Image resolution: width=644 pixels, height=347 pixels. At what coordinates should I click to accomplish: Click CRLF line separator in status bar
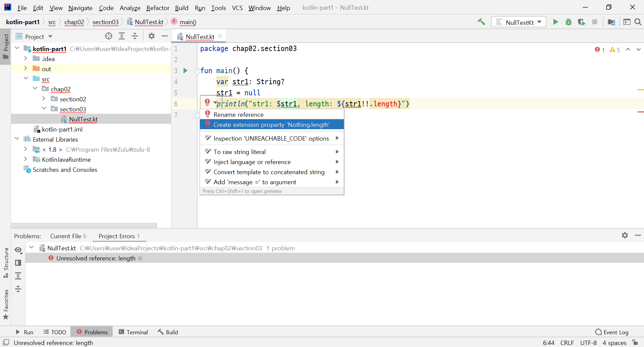tap(567, 343)
